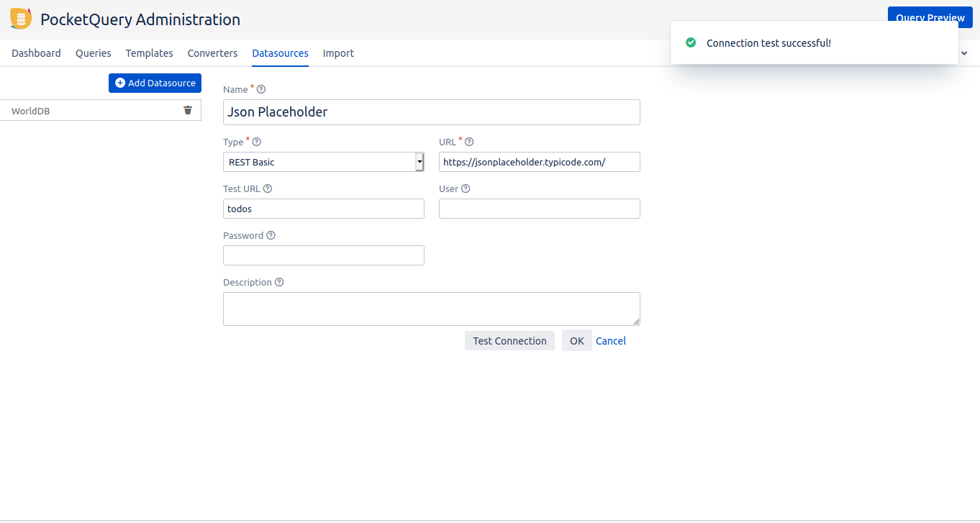The width and height of the screenshot is (980, 523).
Task: Click the help icon beside URL label
Action: point(469,142)
